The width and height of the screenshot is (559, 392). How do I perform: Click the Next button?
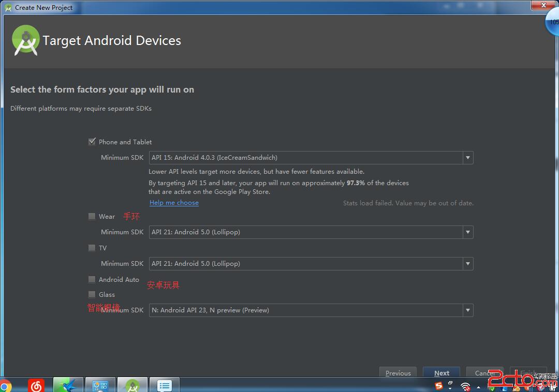click(x=442, y=372)
